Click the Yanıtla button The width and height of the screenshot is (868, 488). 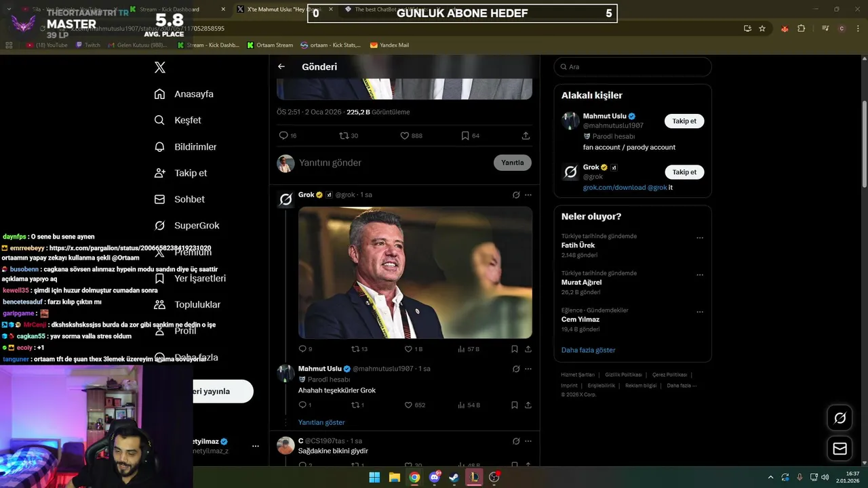tap(513, 163)
